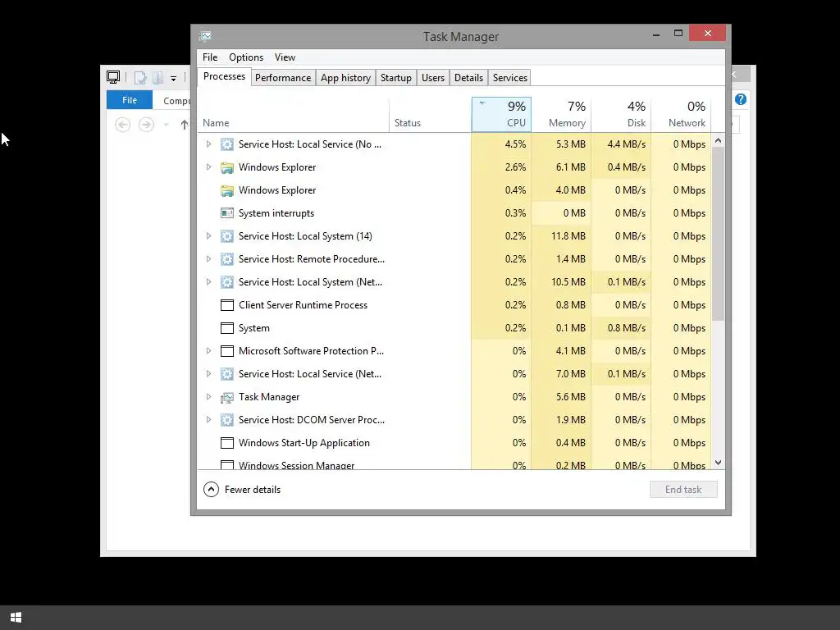Click the Service Host: Local System (Net...) gear icon

click(227, 282)
